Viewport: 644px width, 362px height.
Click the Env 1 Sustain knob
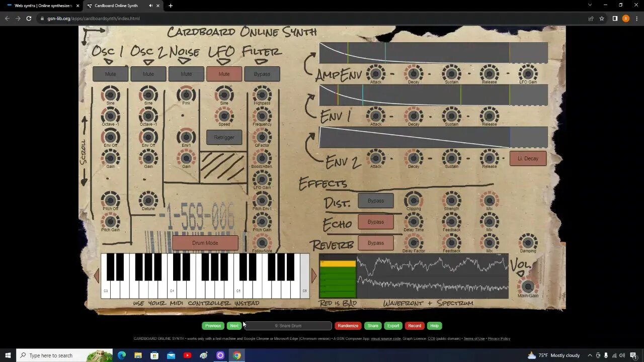click(x=451, y=116)
